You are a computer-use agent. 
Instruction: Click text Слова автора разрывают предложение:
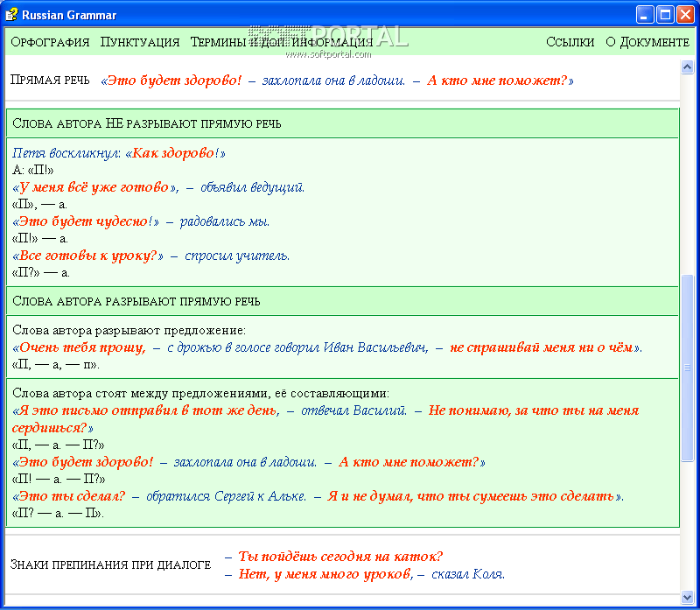click(x=129, y=331)
